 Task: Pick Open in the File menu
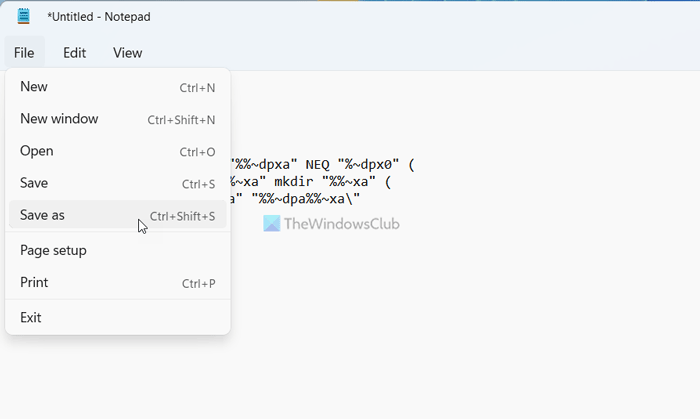click(37, 151)
